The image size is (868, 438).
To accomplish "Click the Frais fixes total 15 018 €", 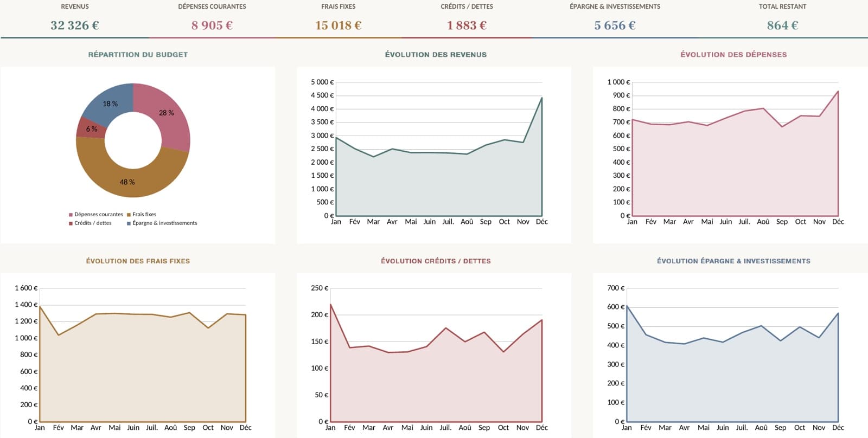I will click(x=339, y=25).
